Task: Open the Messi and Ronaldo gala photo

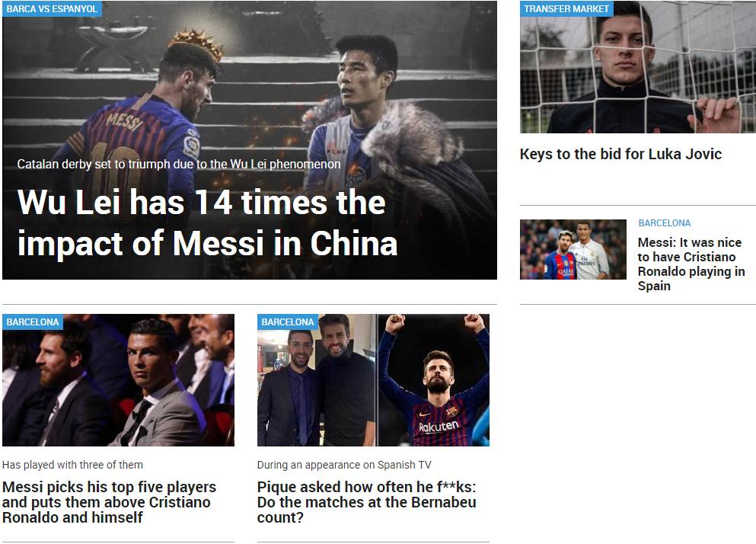Action: [x=118, y=380]
